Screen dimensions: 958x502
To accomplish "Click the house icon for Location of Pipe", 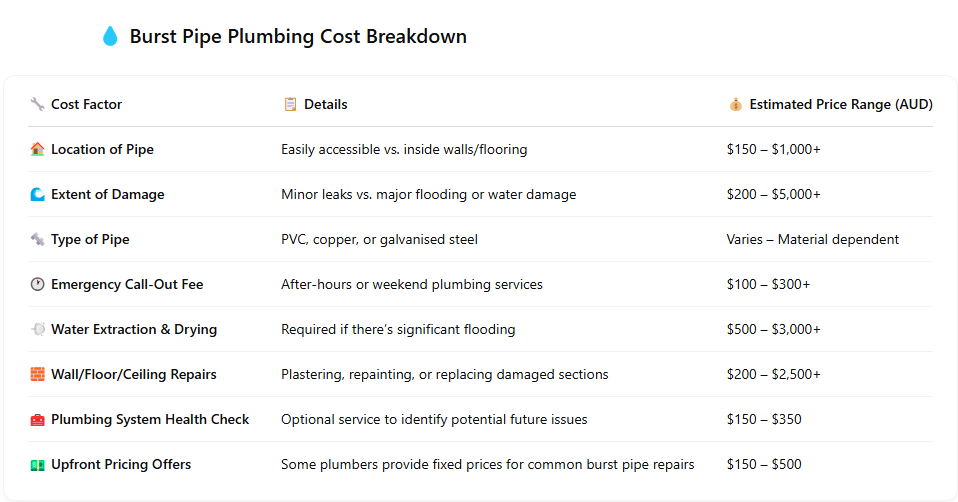I will (37, 149).
